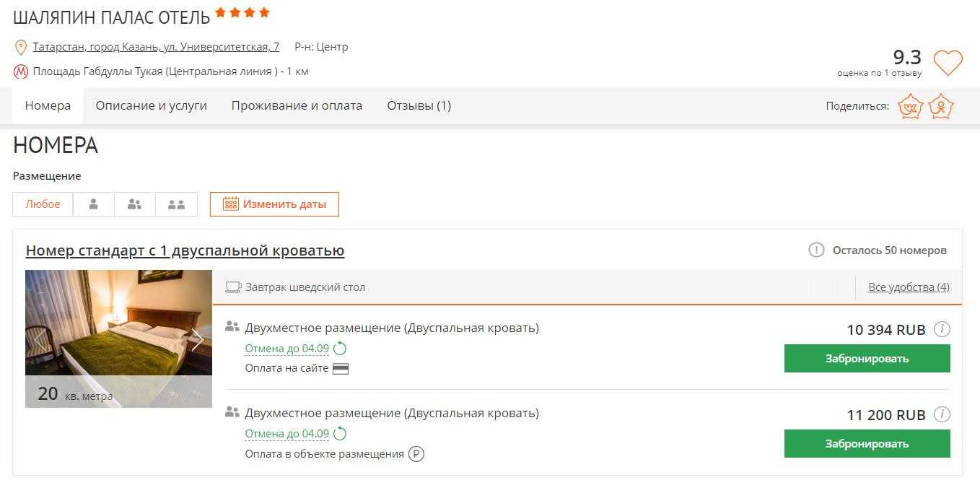980x480 pixels.
Task: Filter by twin beds accommodation
Action: coord(176,204)
